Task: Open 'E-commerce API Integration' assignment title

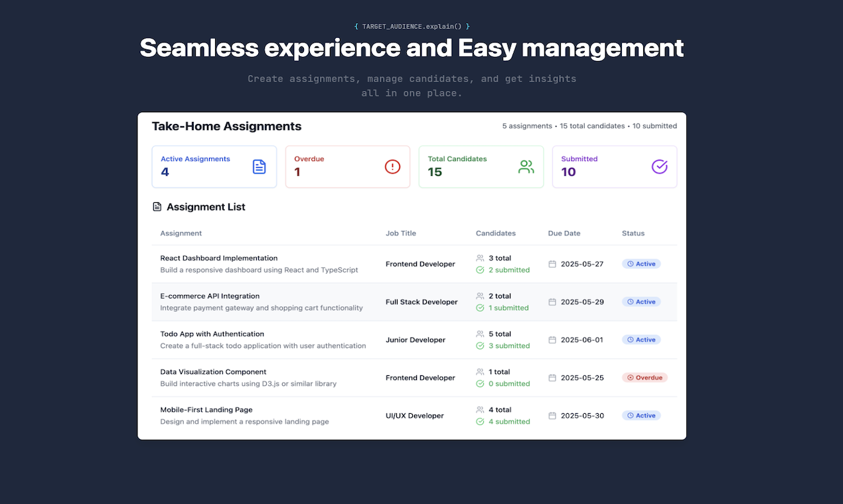Action: point(210,296)
